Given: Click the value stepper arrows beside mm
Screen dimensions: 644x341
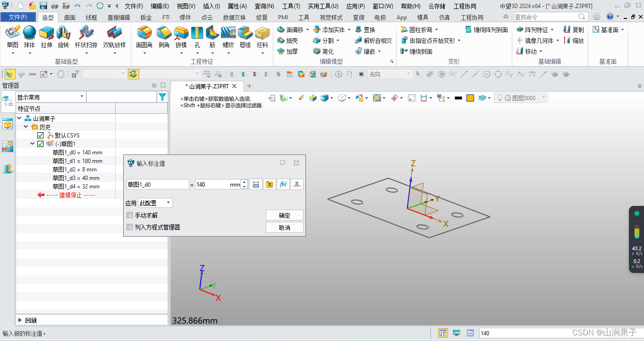Looking at the screenshot, I should pyautogui.click(x=244, y=185).
